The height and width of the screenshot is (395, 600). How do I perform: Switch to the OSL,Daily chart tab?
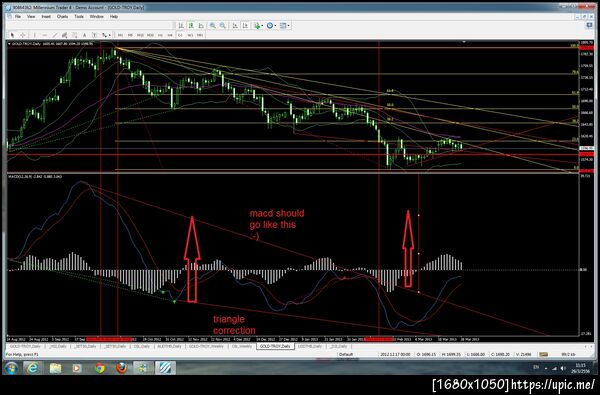pos(142,346)
